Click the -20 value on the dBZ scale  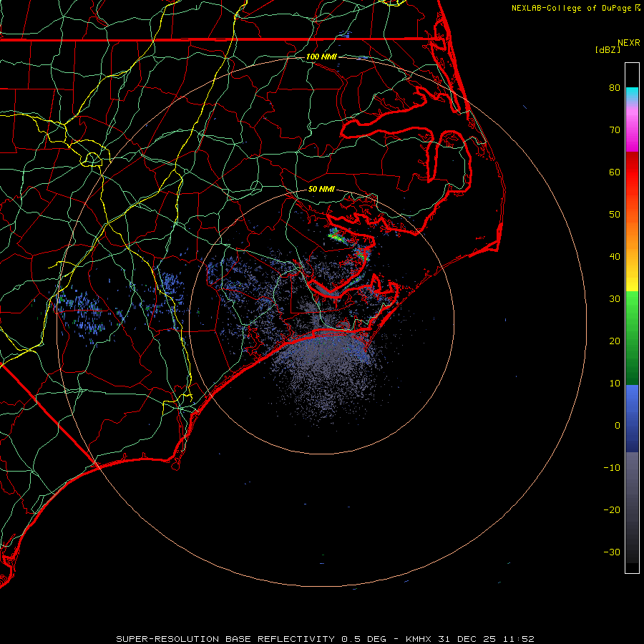pos(612,509)
